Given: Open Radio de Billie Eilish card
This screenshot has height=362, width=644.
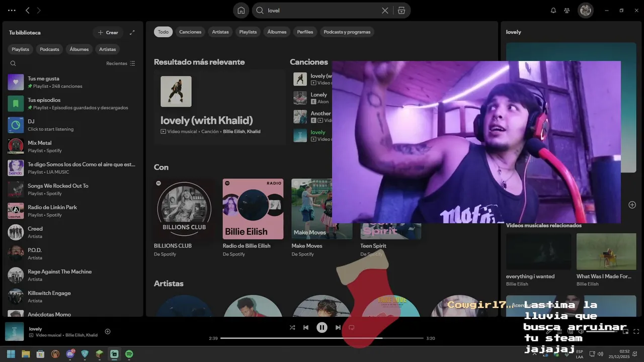Looking at the screenshot, I should 253,218.
